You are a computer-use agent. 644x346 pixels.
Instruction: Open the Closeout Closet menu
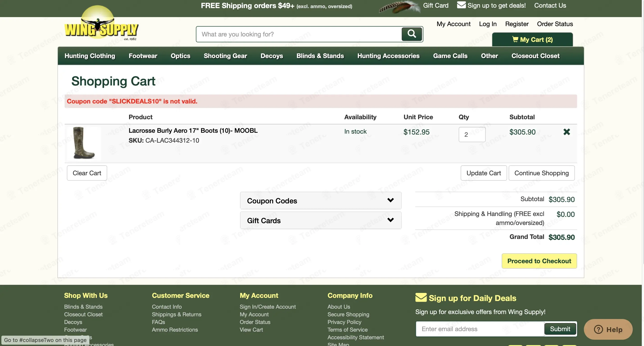tap(535, 56)
